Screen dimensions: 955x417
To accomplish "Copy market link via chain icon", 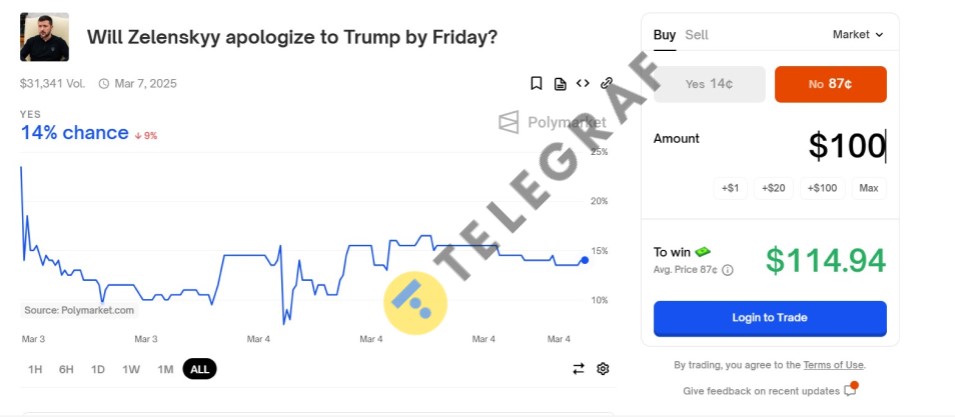I will pyautogui.click(x=606, y=84).
